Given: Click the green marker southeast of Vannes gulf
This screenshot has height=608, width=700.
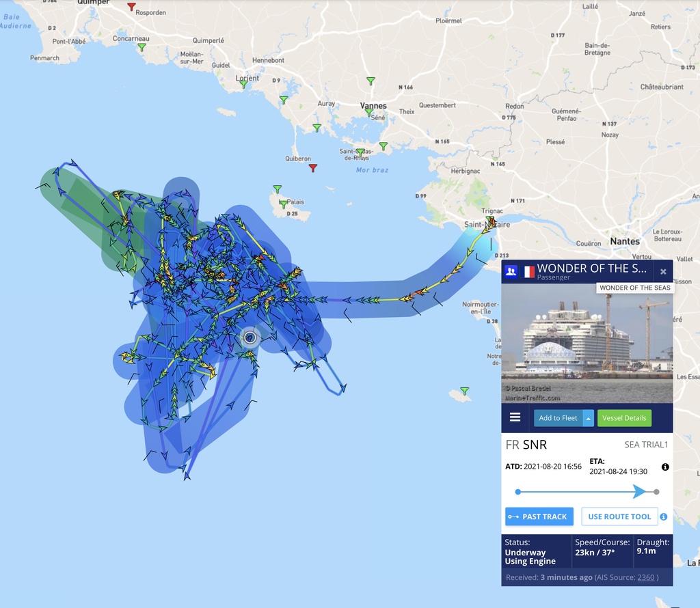Looking at the screenshot, I should click(x=383, y=146).
